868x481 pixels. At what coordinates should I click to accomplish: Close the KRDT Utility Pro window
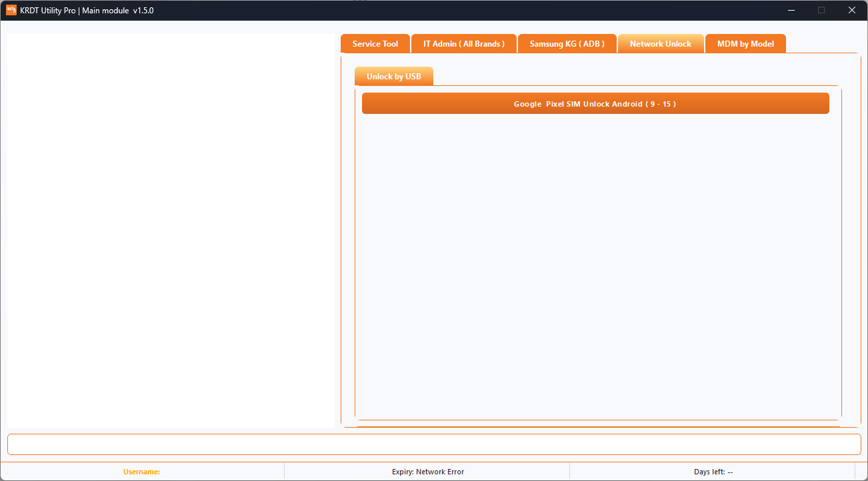pos(851,10)
